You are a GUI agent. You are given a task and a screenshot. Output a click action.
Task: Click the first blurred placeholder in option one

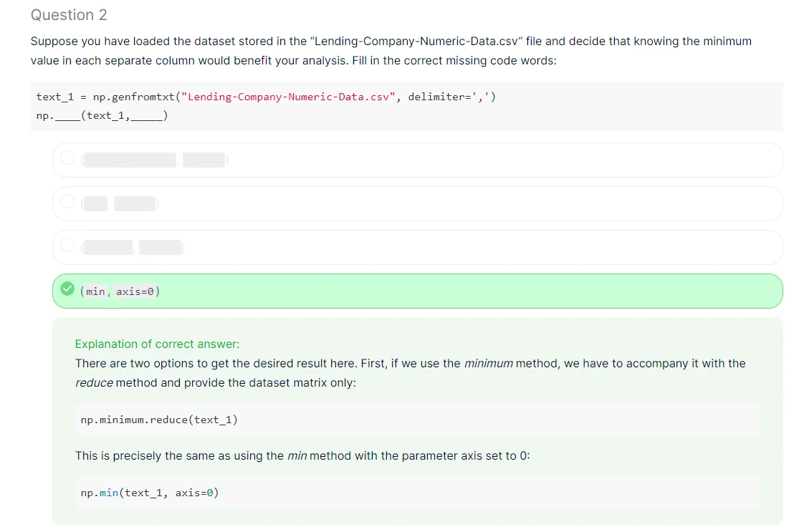click(x=130, y=160)
